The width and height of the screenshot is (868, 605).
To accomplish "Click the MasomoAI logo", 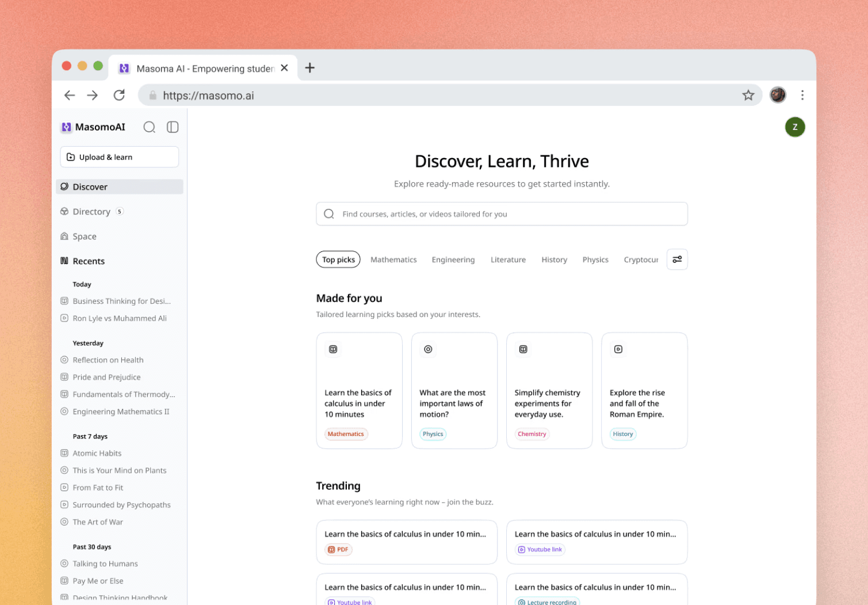I will (x=93, y=127).
